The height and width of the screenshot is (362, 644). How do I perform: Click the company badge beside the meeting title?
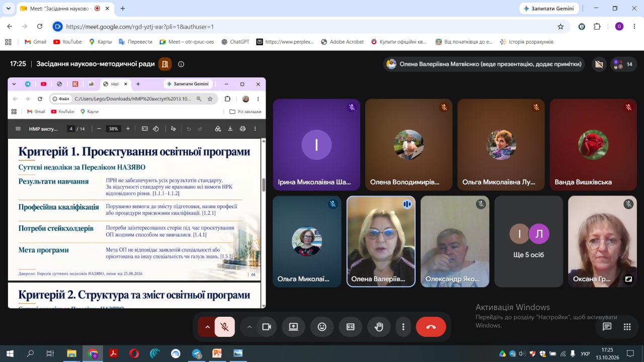point(165,64)
